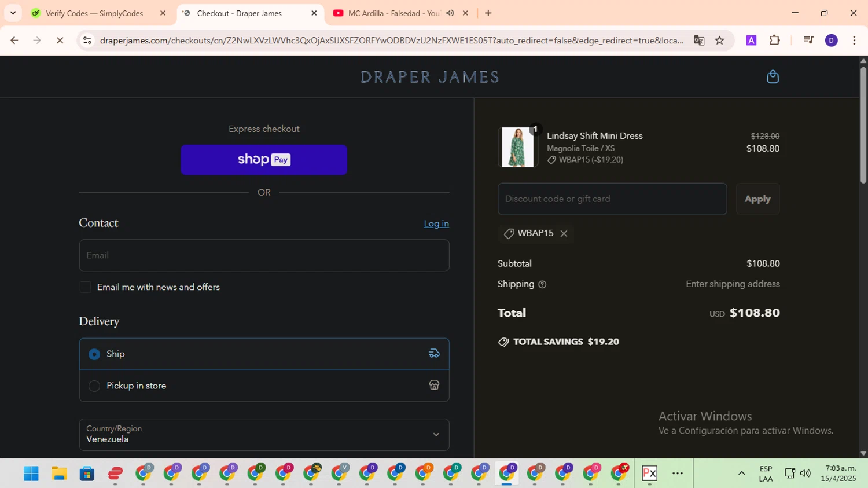Mute the YouTube tab audio icon
The image size is (868, 488).
pos(450,13)
